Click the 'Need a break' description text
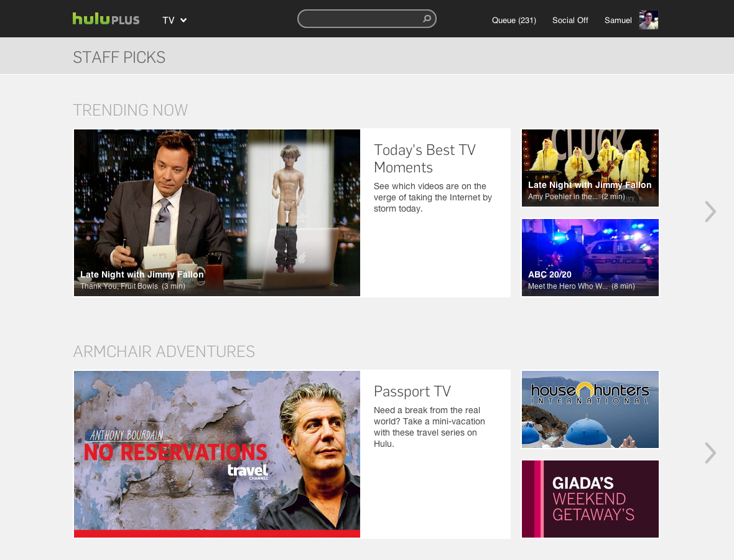The width and height of the screenshot is (734, 560). pos(429,427)
